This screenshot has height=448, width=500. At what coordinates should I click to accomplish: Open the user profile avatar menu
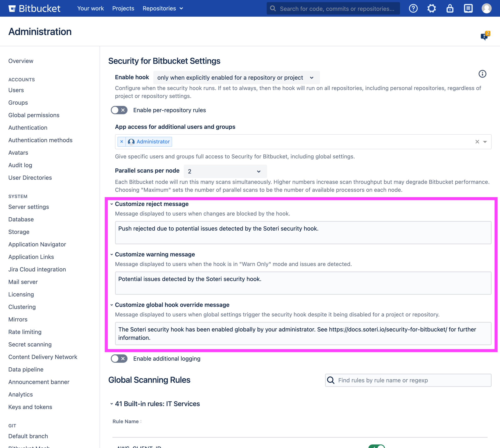tap(486, 9)
